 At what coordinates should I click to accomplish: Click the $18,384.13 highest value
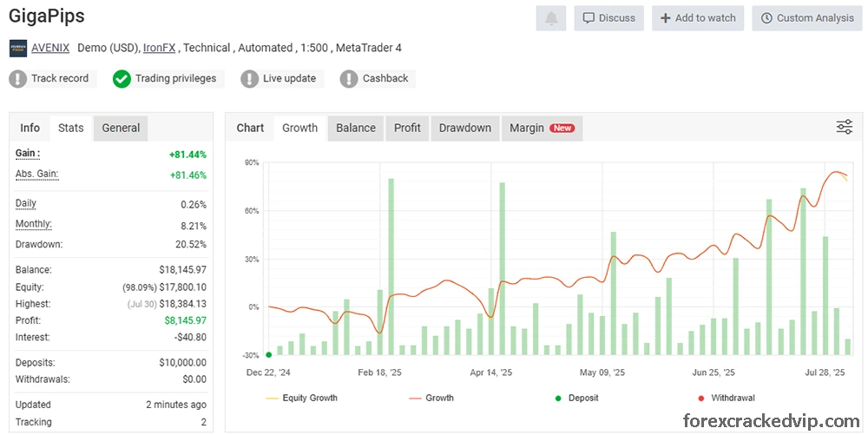(183, 304)
